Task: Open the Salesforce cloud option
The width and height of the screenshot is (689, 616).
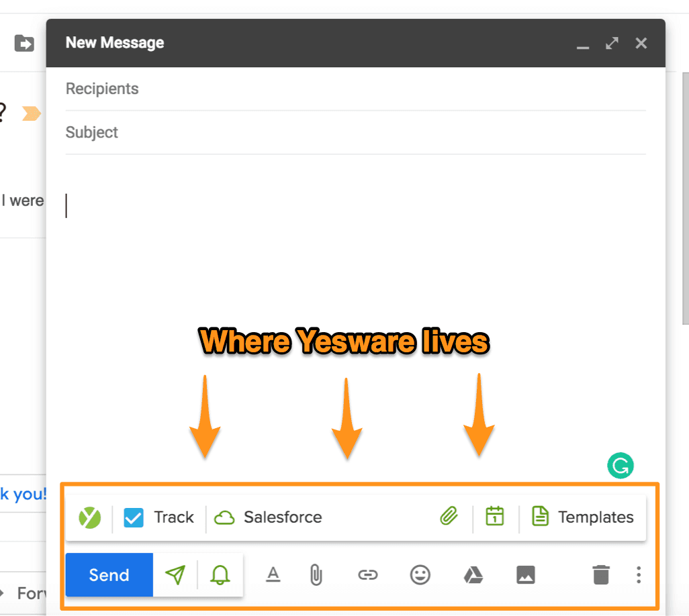Action: click(x=268, y=517)
